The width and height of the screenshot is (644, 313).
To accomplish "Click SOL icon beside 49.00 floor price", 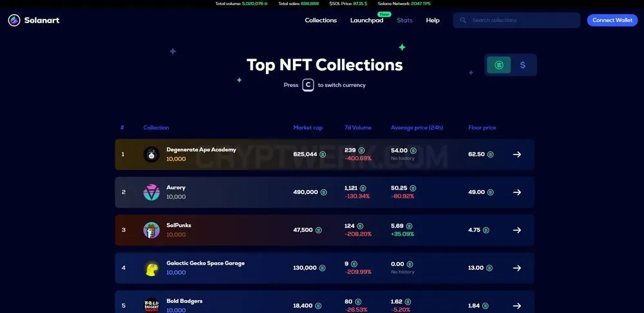I will point(490,192).
